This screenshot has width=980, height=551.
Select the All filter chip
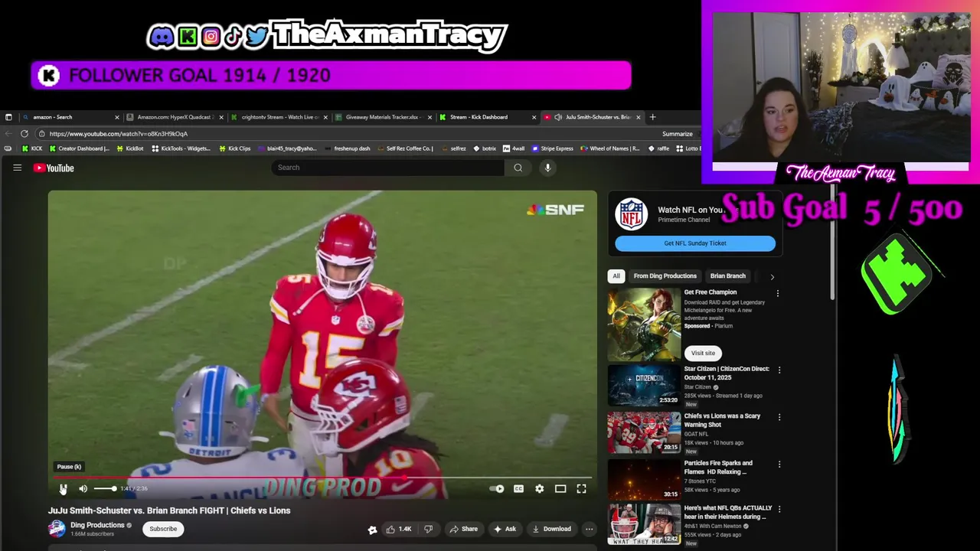(x=616, y=276)
